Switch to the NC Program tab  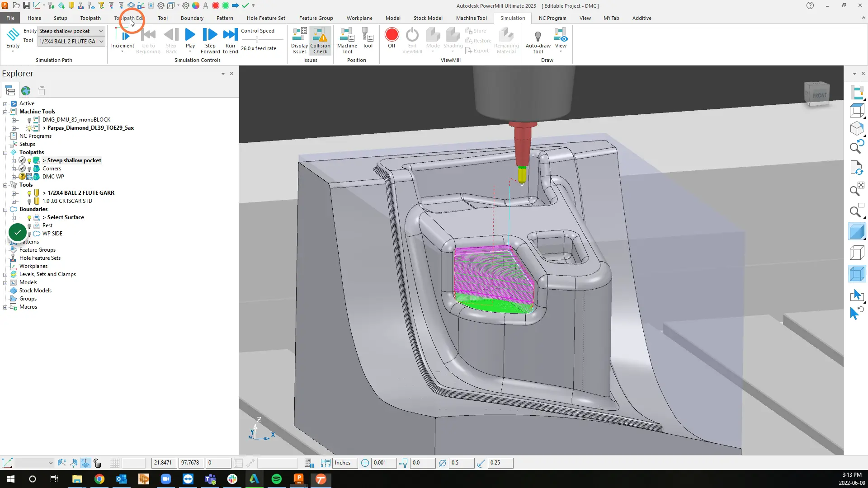point(552,18)
